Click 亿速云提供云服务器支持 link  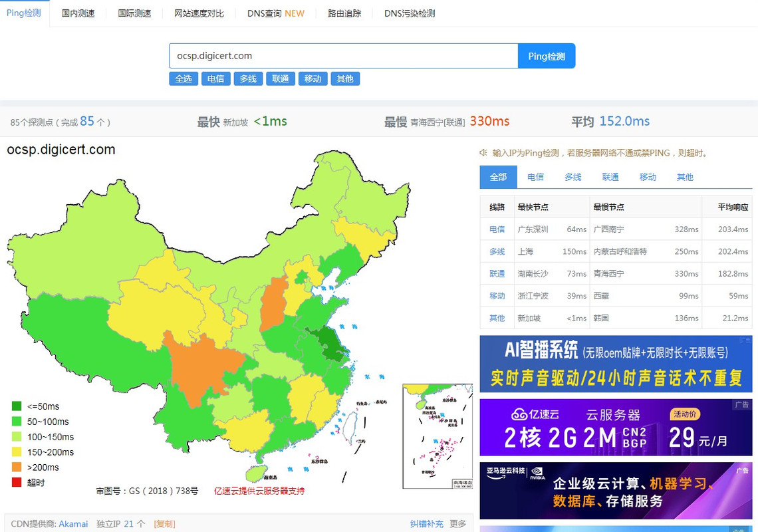259,491
